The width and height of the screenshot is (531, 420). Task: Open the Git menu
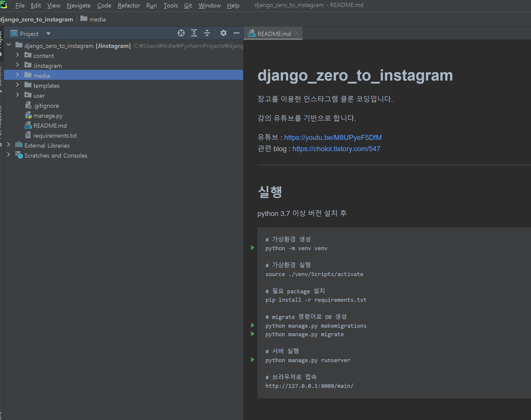[x=188, y=5]
